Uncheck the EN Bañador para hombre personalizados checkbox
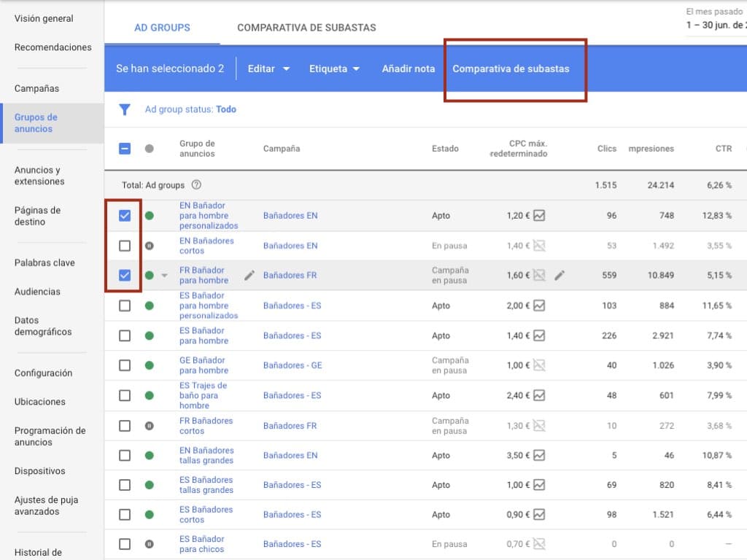Screen dimensions: 747x560 point(125,215)
